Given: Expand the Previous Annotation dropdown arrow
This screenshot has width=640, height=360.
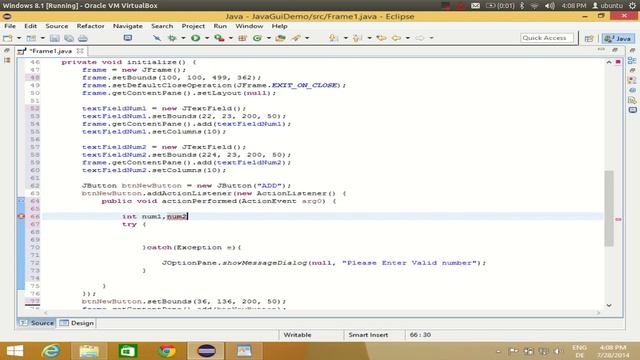Looking at the screenshot, I should [x=369, y=38].
